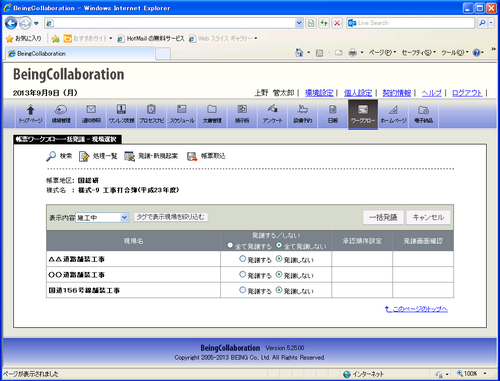Open the ツール(O) menu

pos(454,53)
